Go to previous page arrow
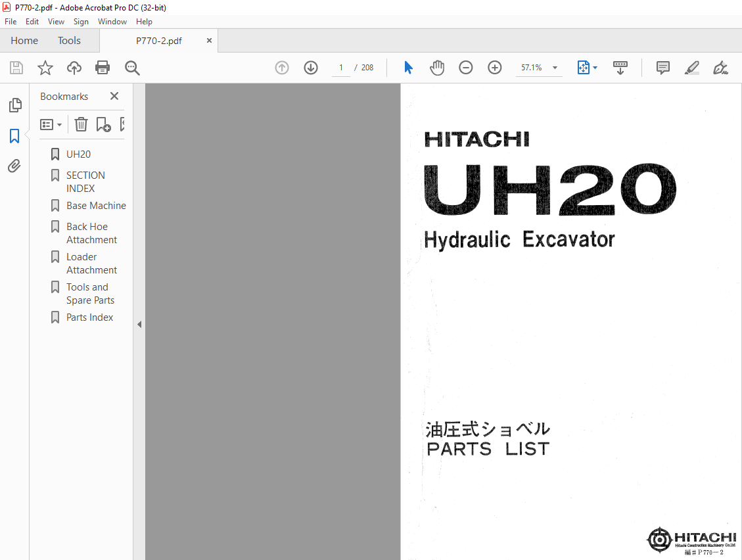 pyautogui.click(x=282, y=68)
